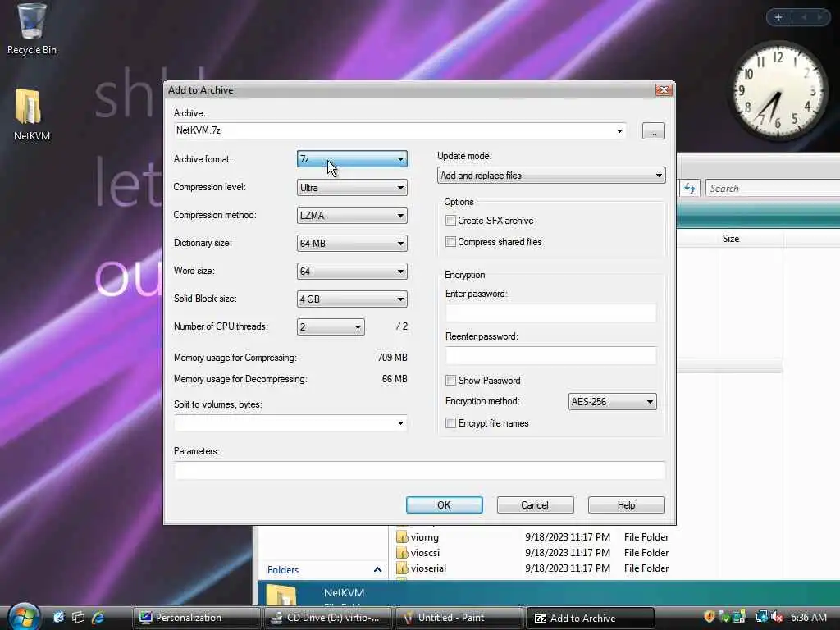Open the Encryption method dropdown
840x630 pixels.
pos(612,402)
